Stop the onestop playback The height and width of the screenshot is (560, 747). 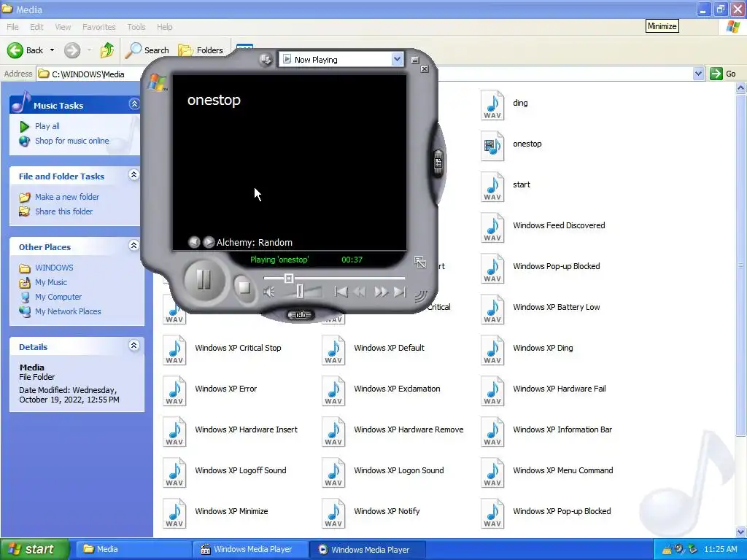tap(244, 287)
